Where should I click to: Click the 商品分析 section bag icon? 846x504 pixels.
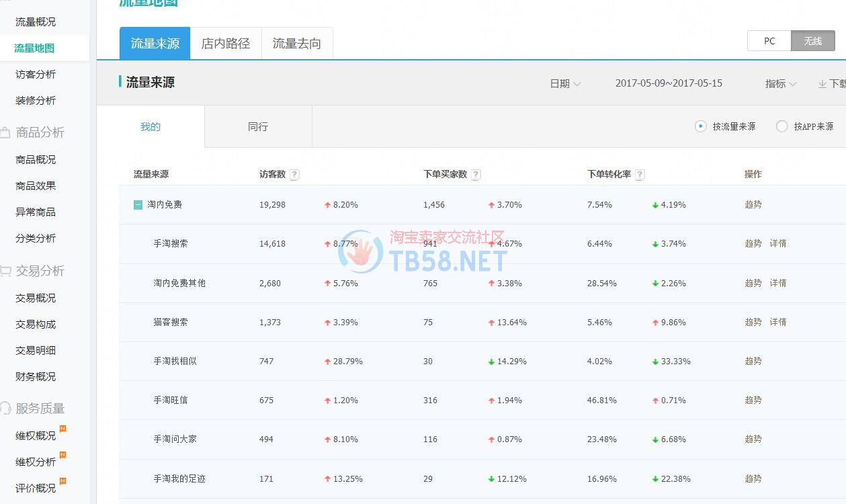[x=6, y=133]
